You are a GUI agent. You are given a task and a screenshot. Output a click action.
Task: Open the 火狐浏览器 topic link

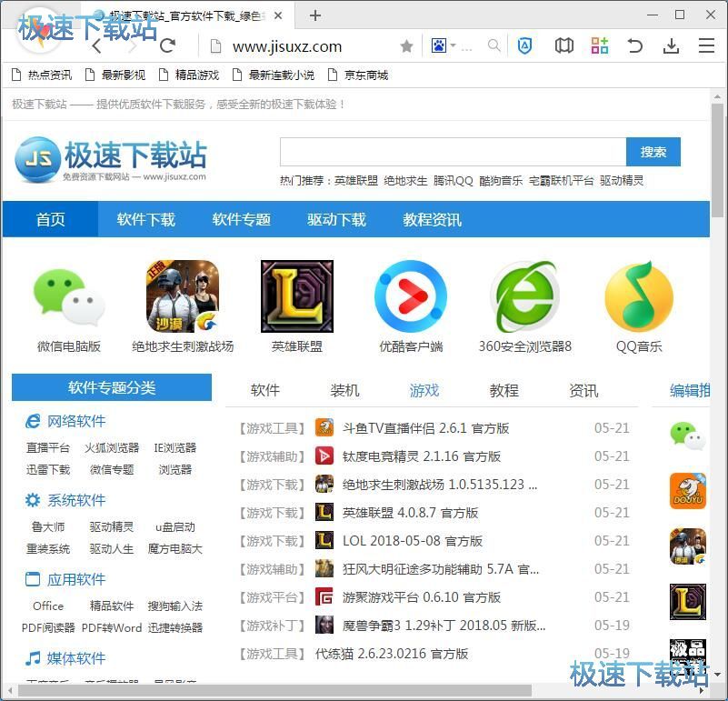(112, 448)
